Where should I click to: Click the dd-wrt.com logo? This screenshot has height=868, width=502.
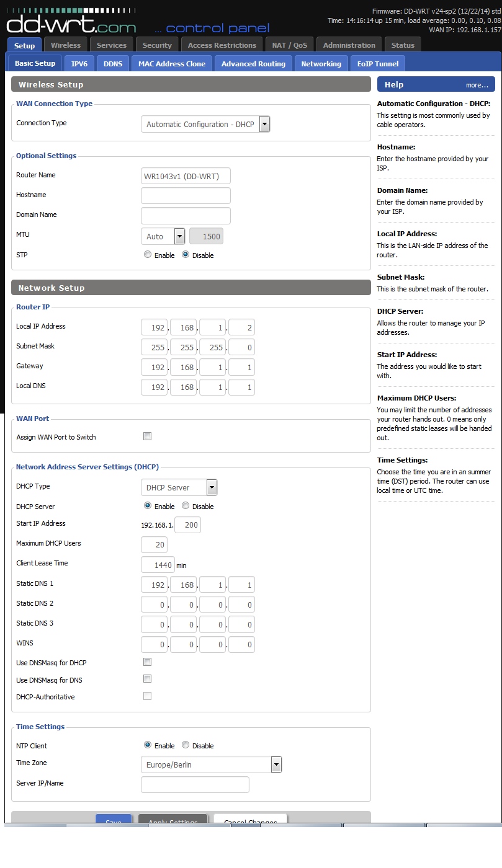click(71, 23)
